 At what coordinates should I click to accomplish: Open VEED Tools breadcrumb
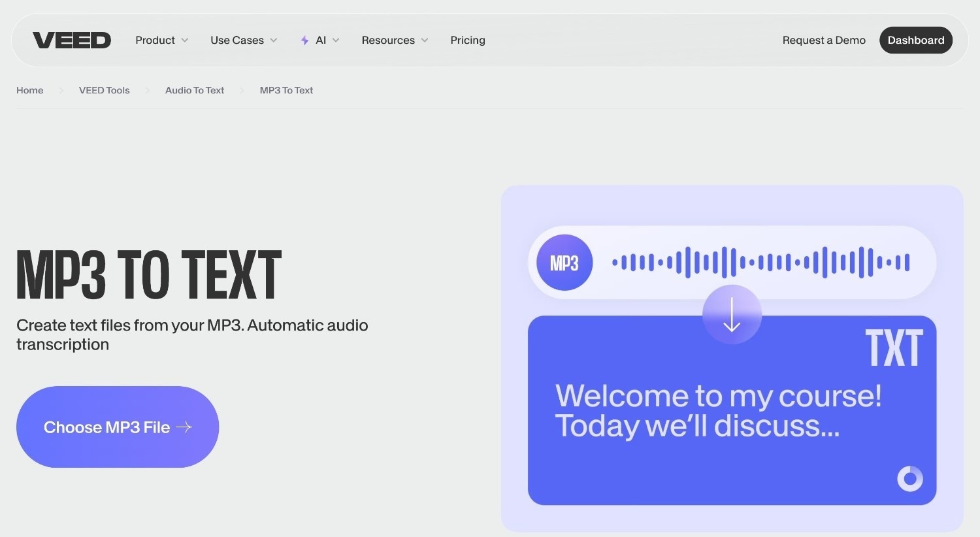[x=105, y=90]
